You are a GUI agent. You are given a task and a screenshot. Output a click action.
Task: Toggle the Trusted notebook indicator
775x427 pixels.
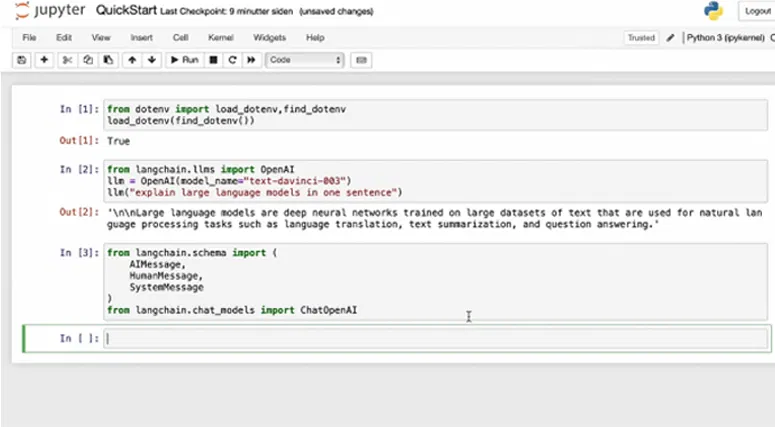[640, 38]
